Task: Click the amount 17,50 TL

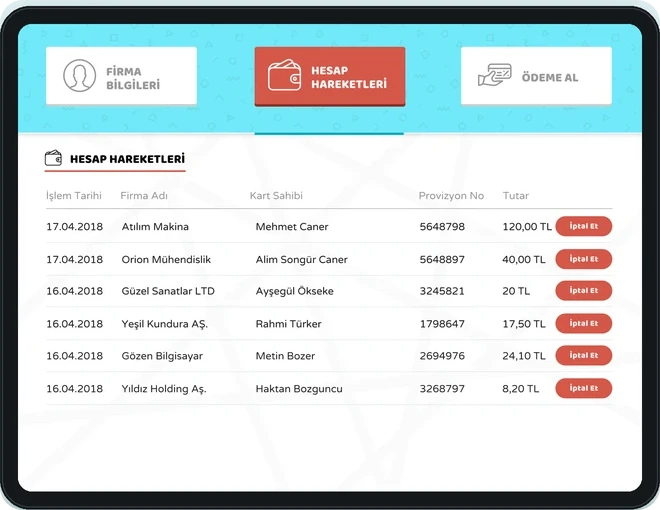Action: pos(524,324)
